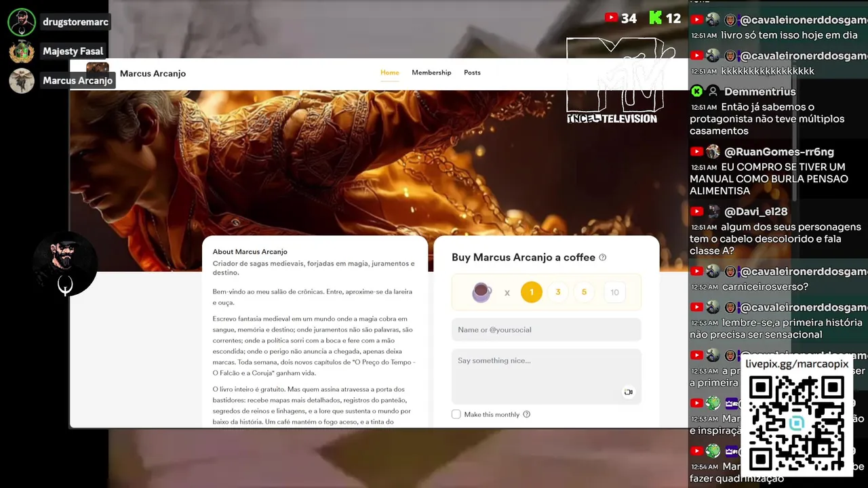Image resolution: width=868 pixels, height=488 pixels.
Task: Open the Membership tab
Action: [x=431, y=73]
